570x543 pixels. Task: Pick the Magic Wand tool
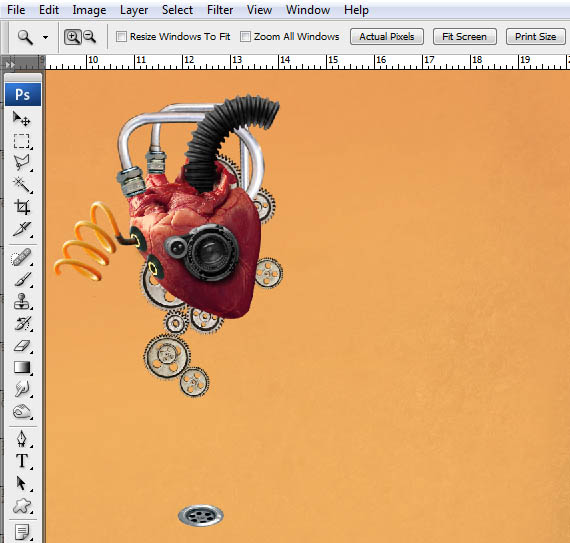[x=22, y=185]
